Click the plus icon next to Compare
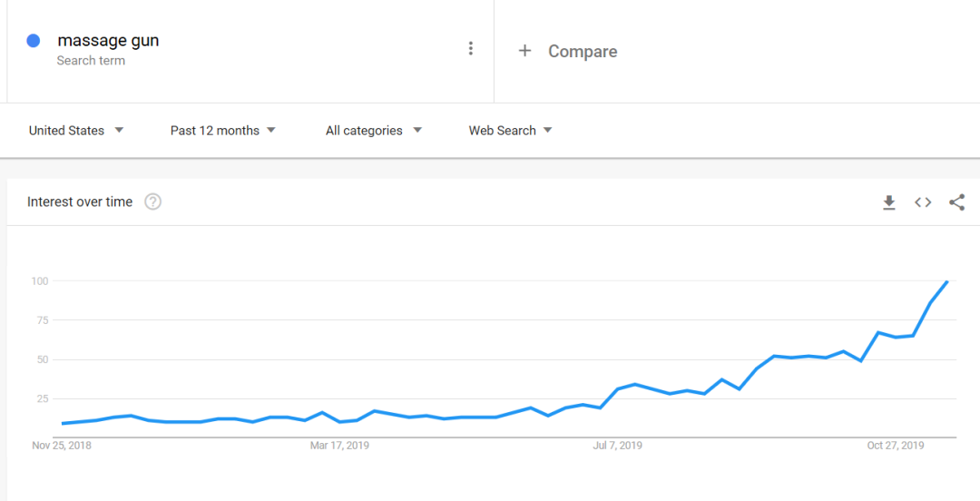The width and height of the screenshot is (980, 501). tap(524, 51)
